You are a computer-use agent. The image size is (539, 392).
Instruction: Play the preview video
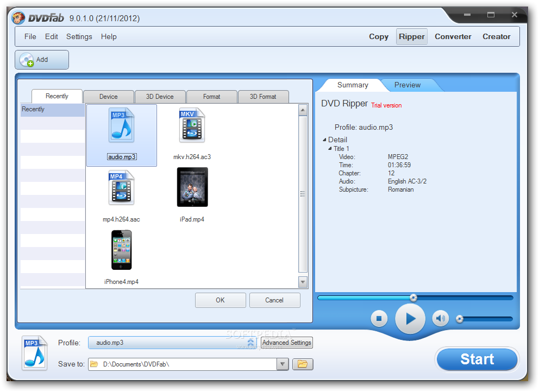[x=410, y=319]
